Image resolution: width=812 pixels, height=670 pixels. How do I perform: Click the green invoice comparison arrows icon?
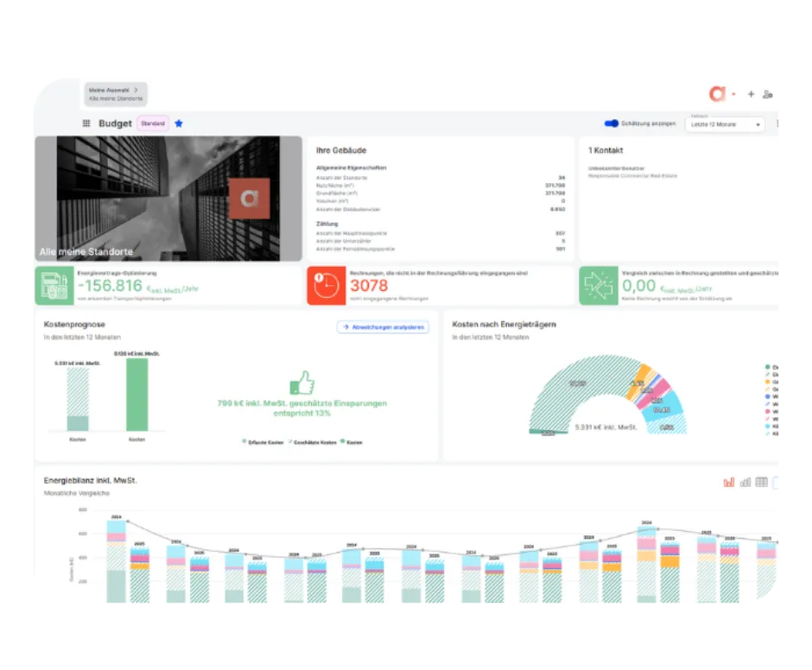click(599, 285)
